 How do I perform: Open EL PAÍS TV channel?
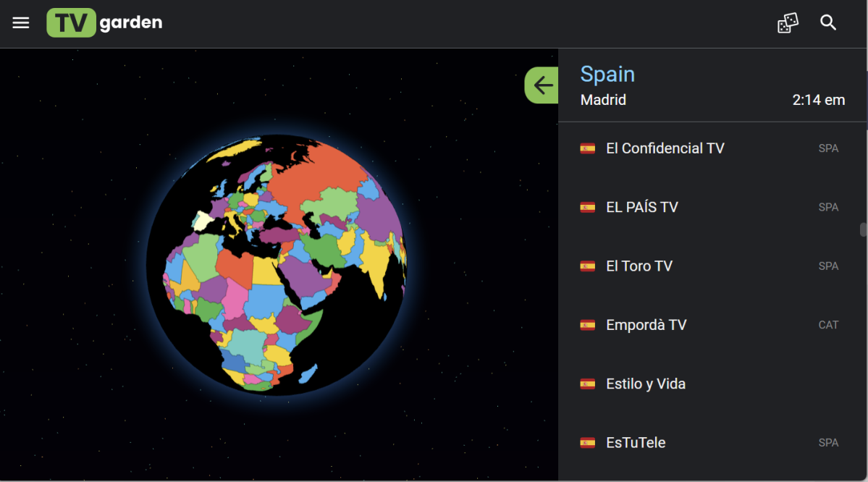641,208
